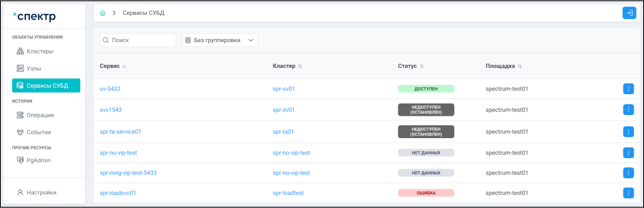Open Узлы section in sidebar
The height and width of the screenshot is (208, 644).
[x=34, y=69]
